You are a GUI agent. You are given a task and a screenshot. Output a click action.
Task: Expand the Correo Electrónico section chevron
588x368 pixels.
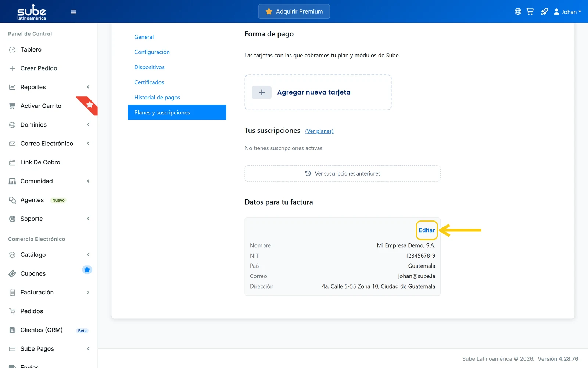(88, 144)
